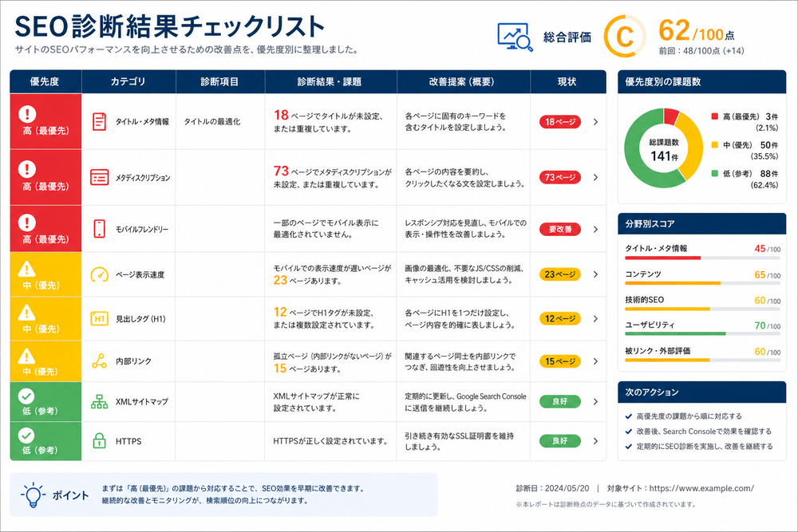Click the C grade circle badge

[625, 37]
